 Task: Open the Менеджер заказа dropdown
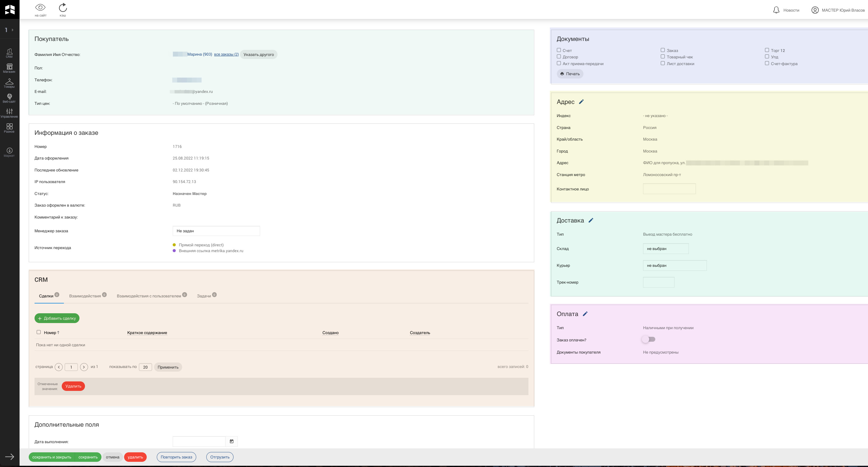216,231
